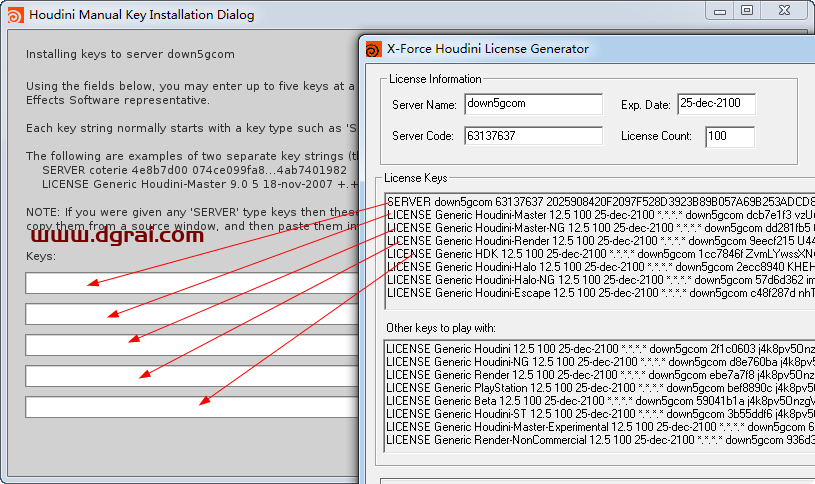Viewport: 815px width, 484px height.
Task: Click the example 'LICENSE Generic Houdini-Master 9.0' string
Action: click(200, 184)
